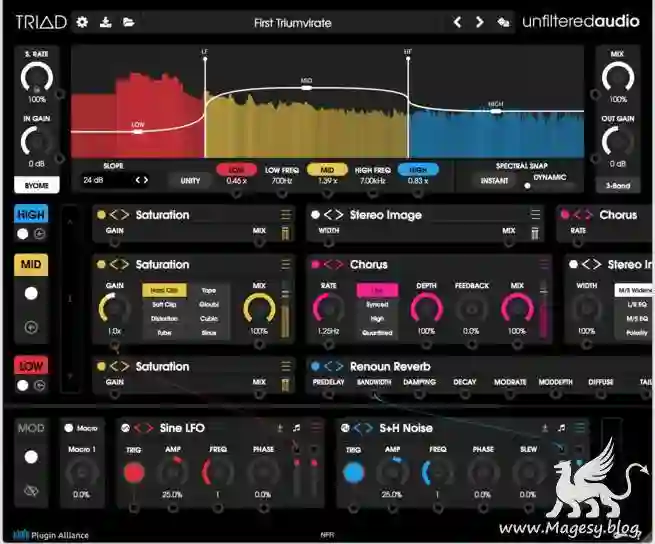Switch S+H Noise modulator type arrows
This screenshot has height=544, width=655.
363,428
